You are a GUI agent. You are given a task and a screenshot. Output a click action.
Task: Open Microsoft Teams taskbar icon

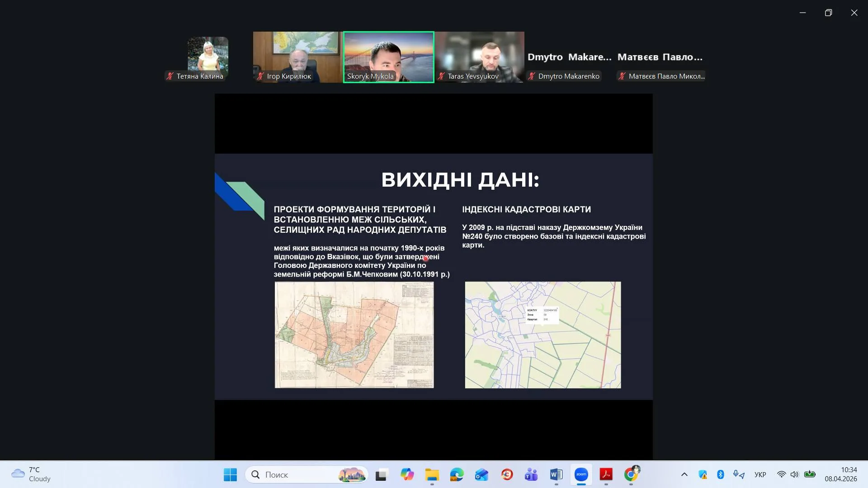coord(531,474)
